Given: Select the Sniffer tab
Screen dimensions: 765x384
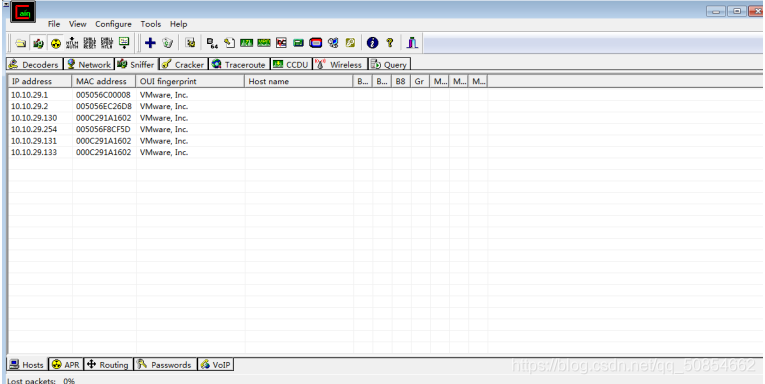Looking at the screenshot, I should coord(136,64).
